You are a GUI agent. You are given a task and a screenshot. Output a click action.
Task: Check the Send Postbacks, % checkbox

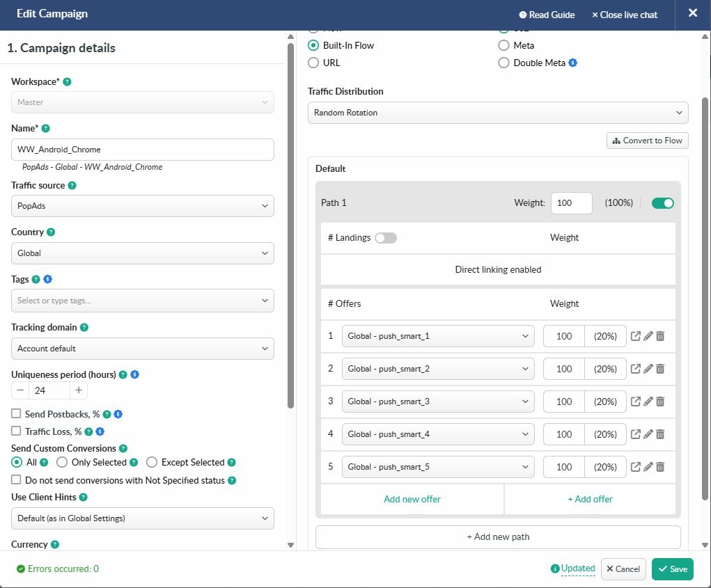pyautogui.click(x=16, y=414)
